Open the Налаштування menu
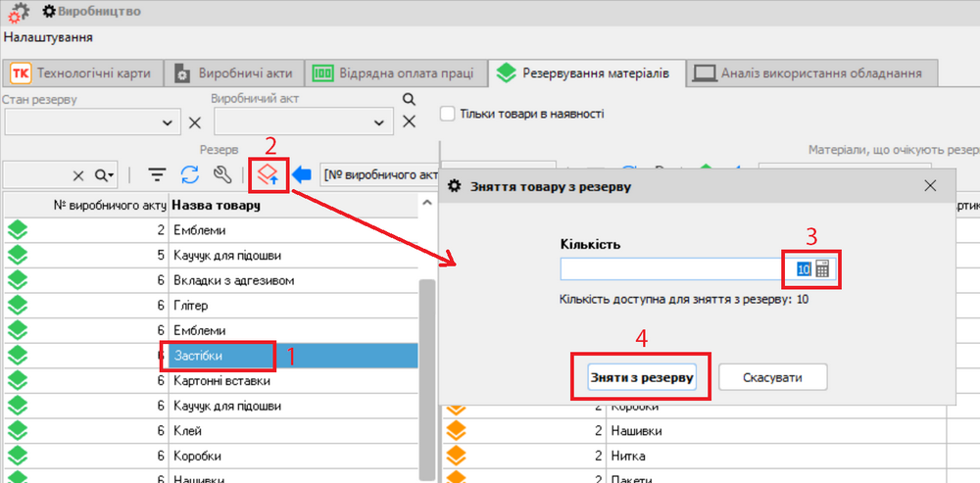 48,37
